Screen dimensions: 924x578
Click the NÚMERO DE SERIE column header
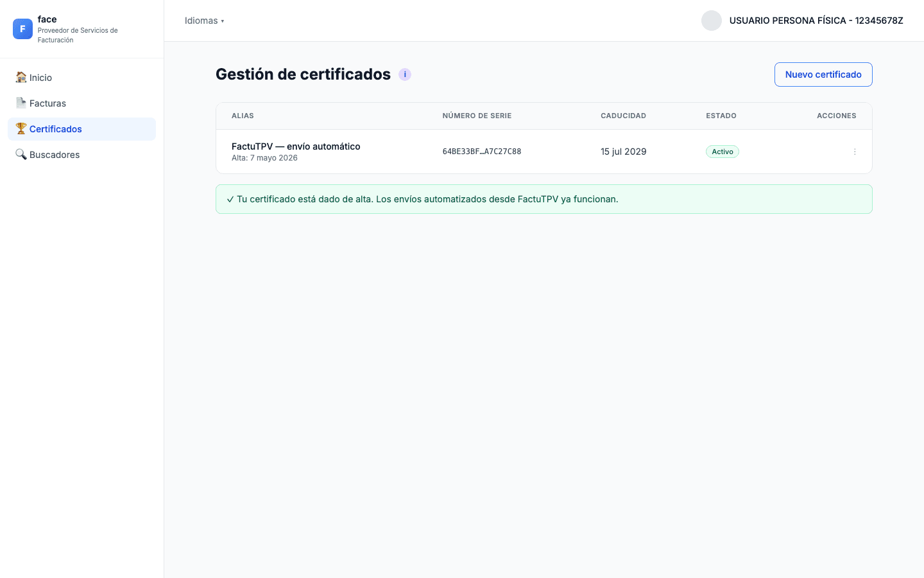click(x=477, y=116)
